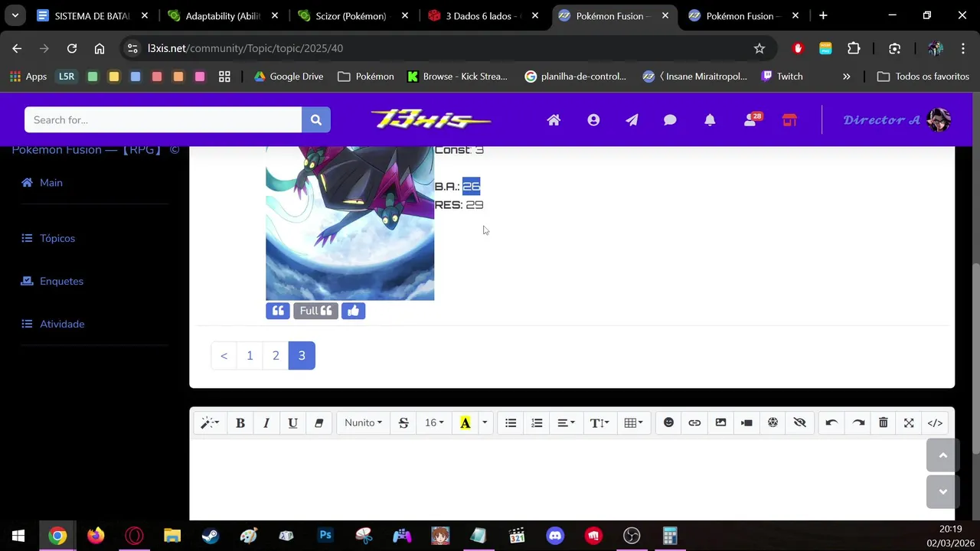Toggle code view in editor
Image resolution: width=980 pixels, height=551 pixels.
(x=935, y=422)
